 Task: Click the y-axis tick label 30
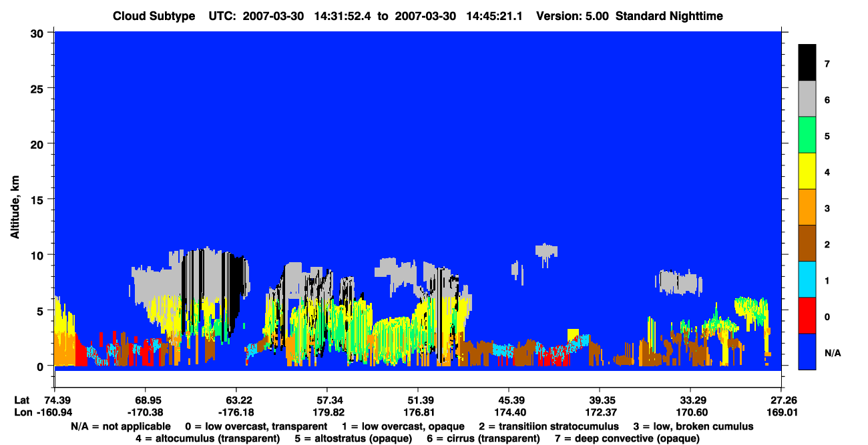point(39,33)
